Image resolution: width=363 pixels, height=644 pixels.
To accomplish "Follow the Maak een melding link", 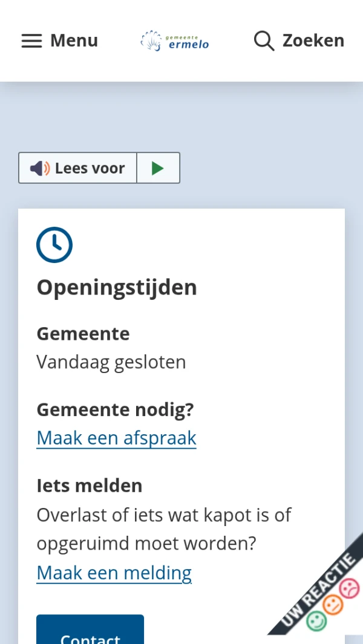I will click(114, 573).
